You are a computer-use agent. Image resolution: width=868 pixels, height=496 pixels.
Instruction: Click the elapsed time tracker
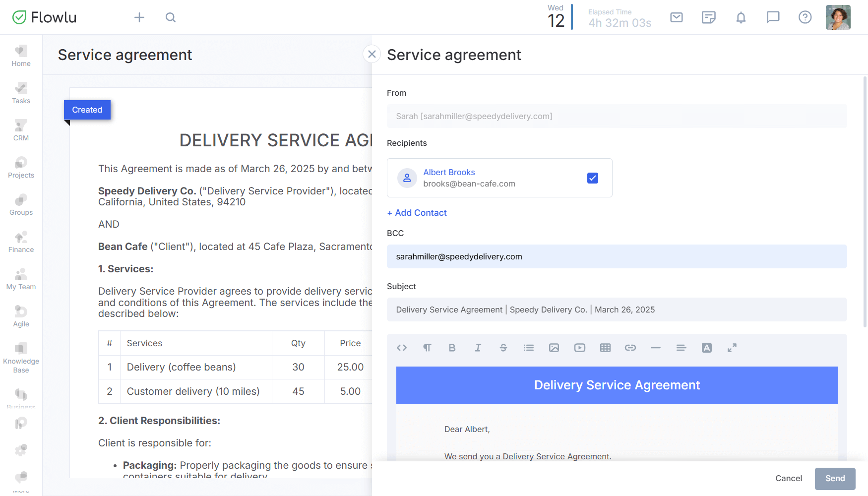tap(620, 18)
